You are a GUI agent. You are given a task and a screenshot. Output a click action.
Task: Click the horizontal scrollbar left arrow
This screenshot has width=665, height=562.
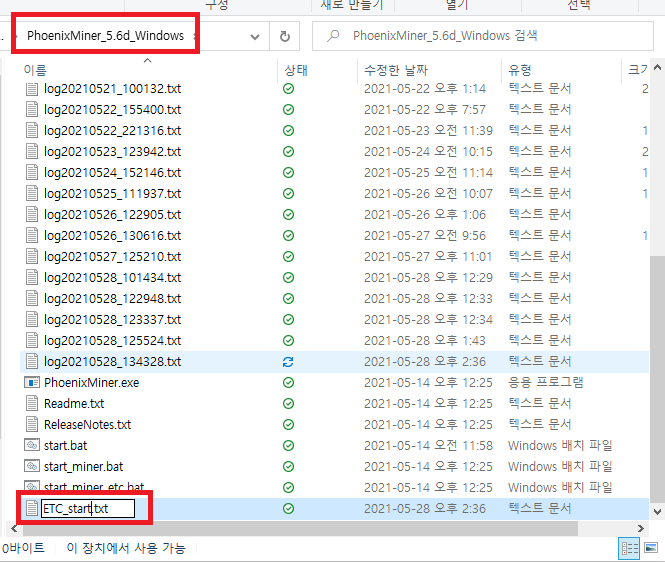click(x=14, y=528)
